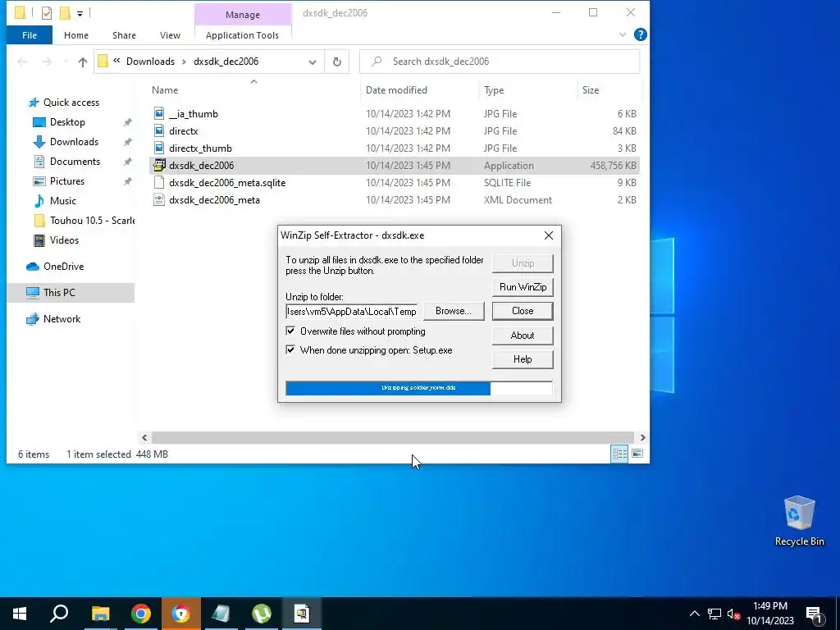Click the scroll right arrow of file list
The image size is (840, 630).
pyautogui.click(x=642, y=438)
